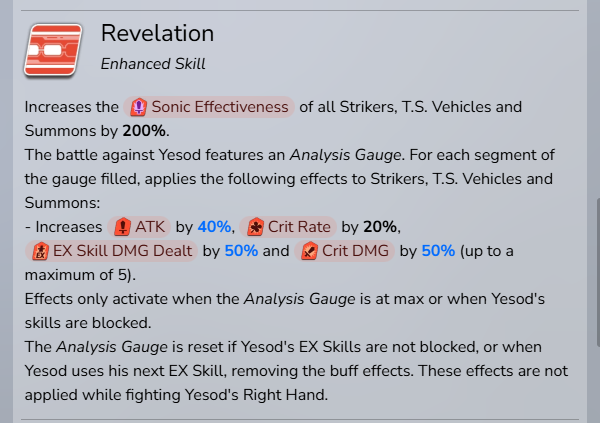Click the Crit Rate buff icon

256,226
